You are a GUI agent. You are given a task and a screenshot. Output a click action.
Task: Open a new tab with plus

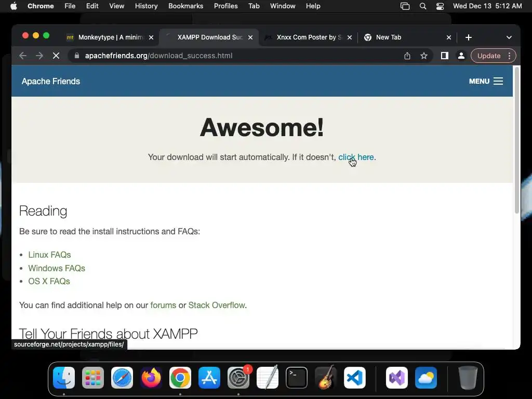tap(469, 37)
